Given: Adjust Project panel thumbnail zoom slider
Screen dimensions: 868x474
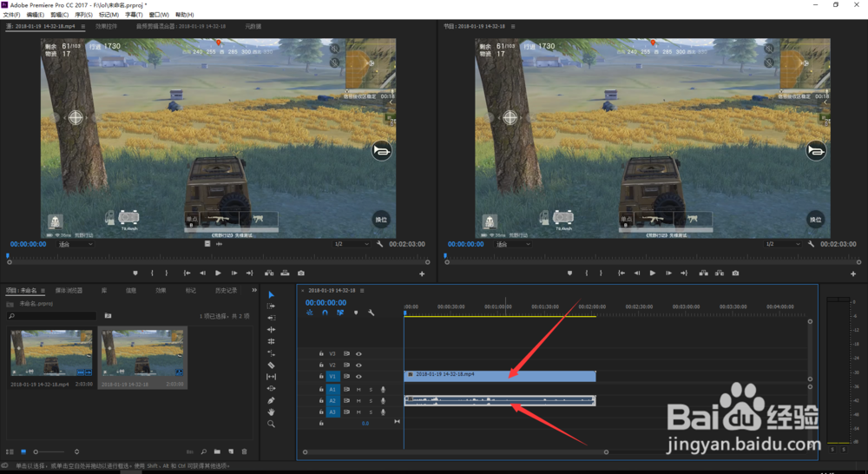Looking at the screenshot, I should (49, 451).
